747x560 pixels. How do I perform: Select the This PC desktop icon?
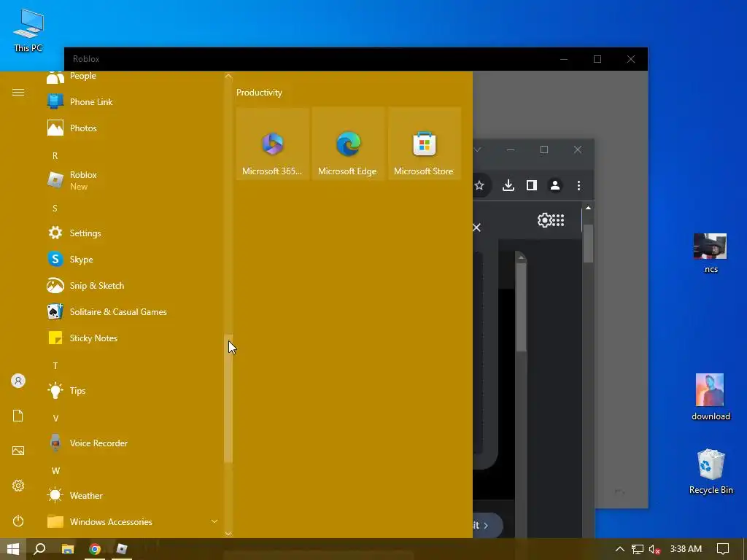(28, 31)
